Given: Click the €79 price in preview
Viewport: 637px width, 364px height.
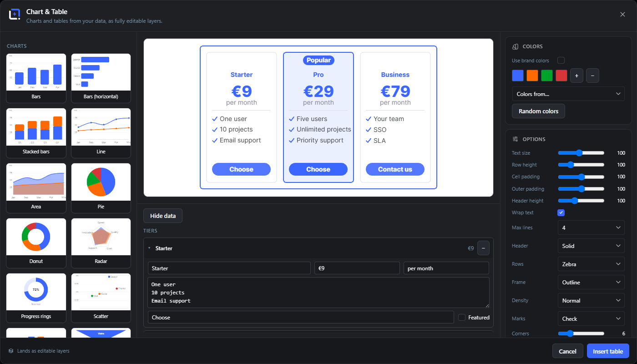Looking at the screenshot, I should (395, 91).
